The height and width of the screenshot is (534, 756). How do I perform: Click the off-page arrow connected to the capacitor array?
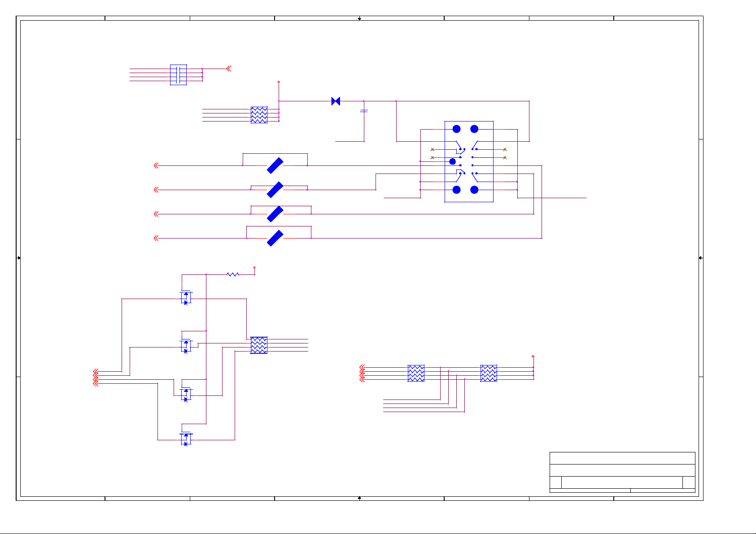coord(229,69)
